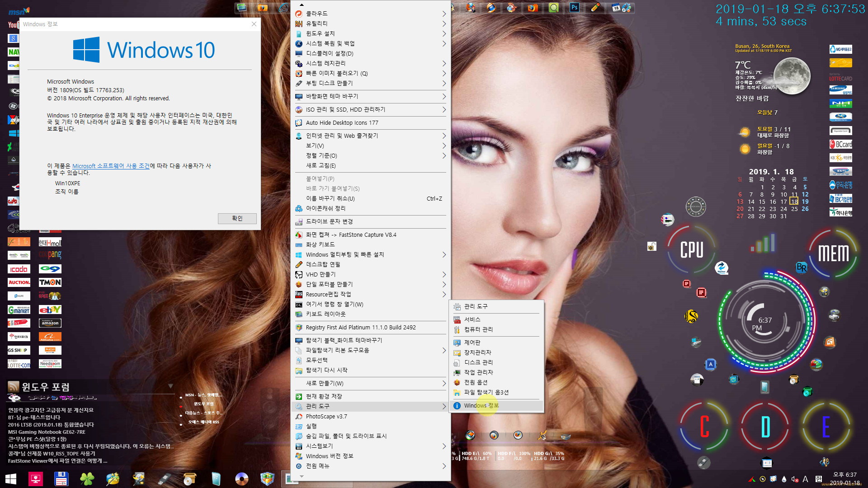Select 디스플레이 설정(D) menu entry
Image resolution: width=868 pixels, height=488 pixels.
(x=370, y=53)
